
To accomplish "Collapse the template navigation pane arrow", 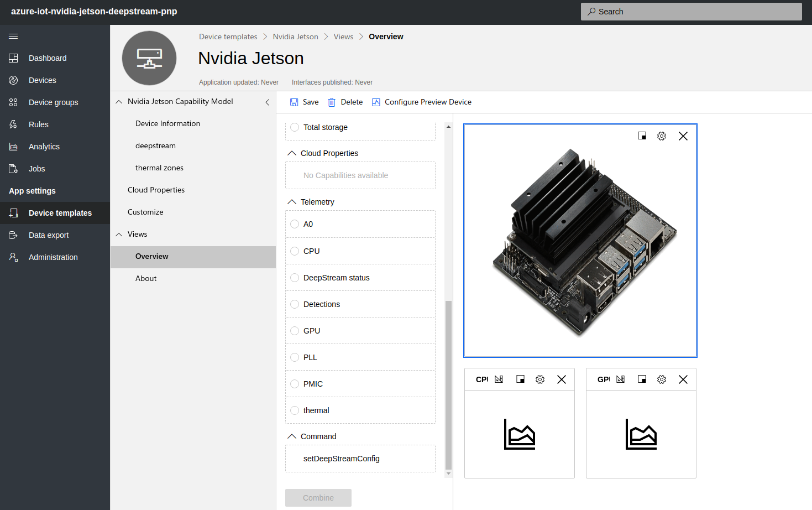I will (x=268, y=102).
